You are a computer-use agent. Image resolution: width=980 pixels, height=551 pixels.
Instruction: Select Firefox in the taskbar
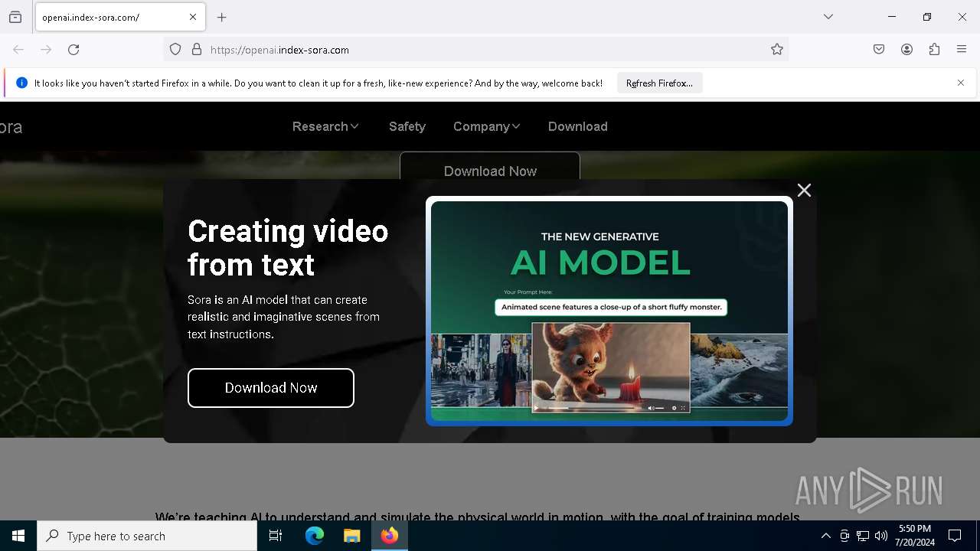coord(390,536)
